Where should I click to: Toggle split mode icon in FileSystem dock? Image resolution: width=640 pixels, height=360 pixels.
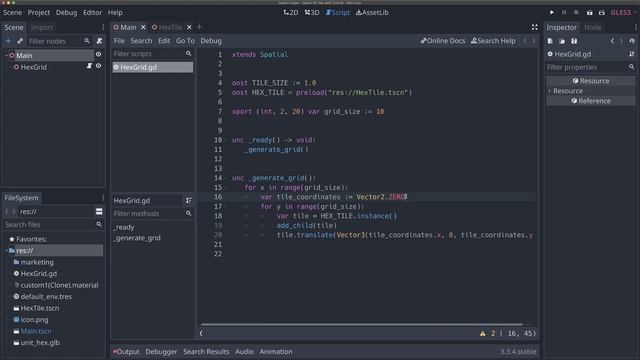(99, 211)
